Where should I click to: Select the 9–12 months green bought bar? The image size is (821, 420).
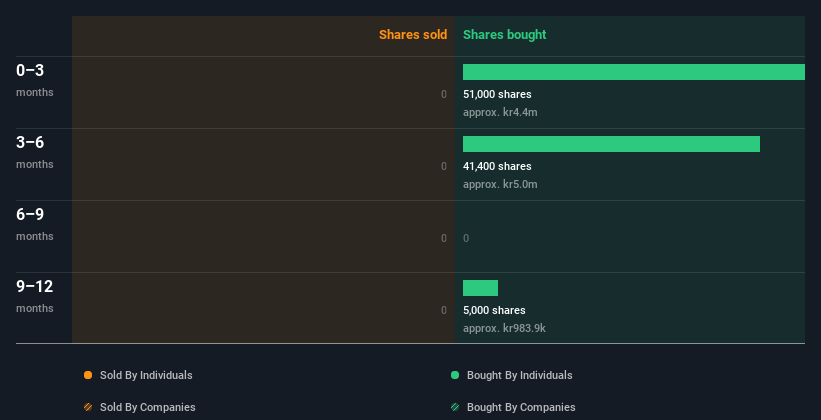pos(480,288)
